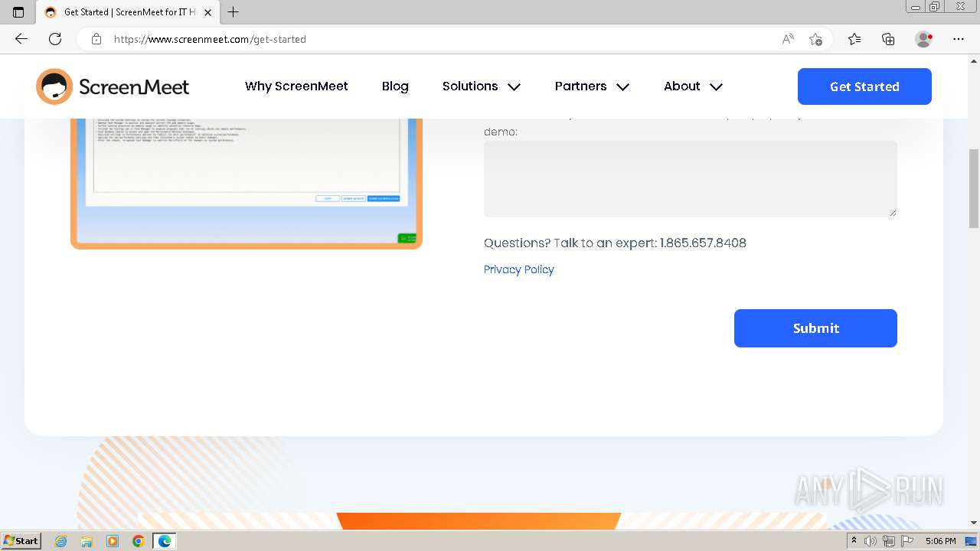Open the Privacy Policy link

pyautogui.click(x=518, y=269)
